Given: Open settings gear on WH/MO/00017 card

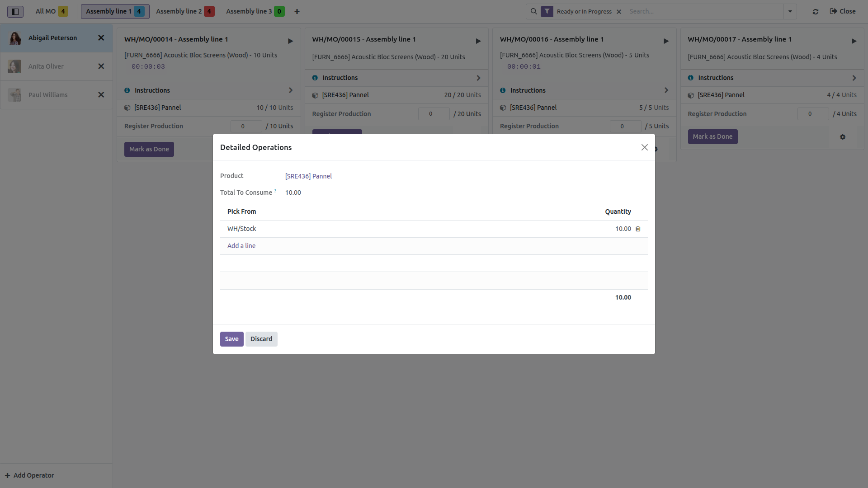Looking at the screenshot, I should [843, 137].
